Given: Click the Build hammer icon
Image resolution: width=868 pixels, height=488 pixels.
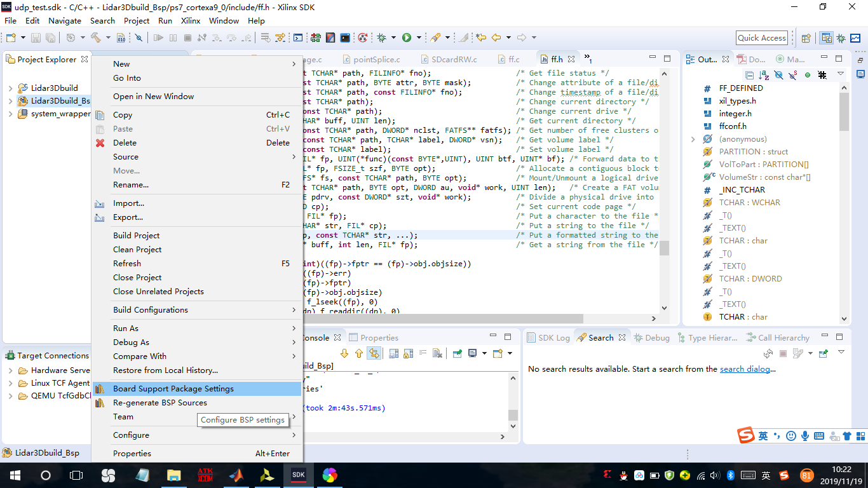Looking at the screenshot, I should (96, 37).
